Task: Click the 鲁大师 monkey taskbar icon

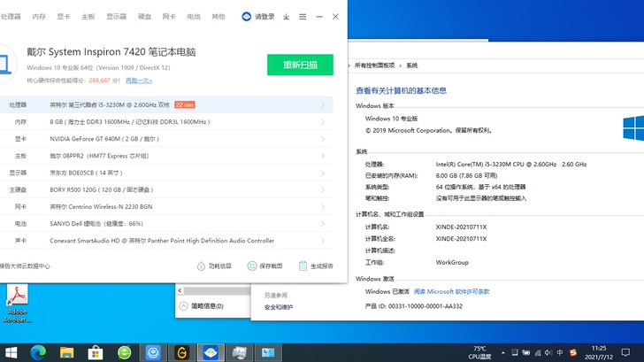Action: coord(211,352)
